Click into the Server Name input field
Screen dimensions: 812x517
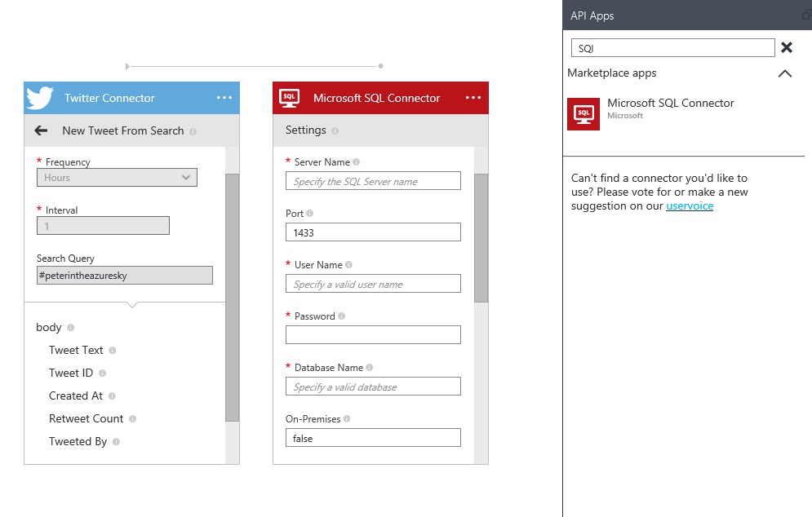point(373,181)
